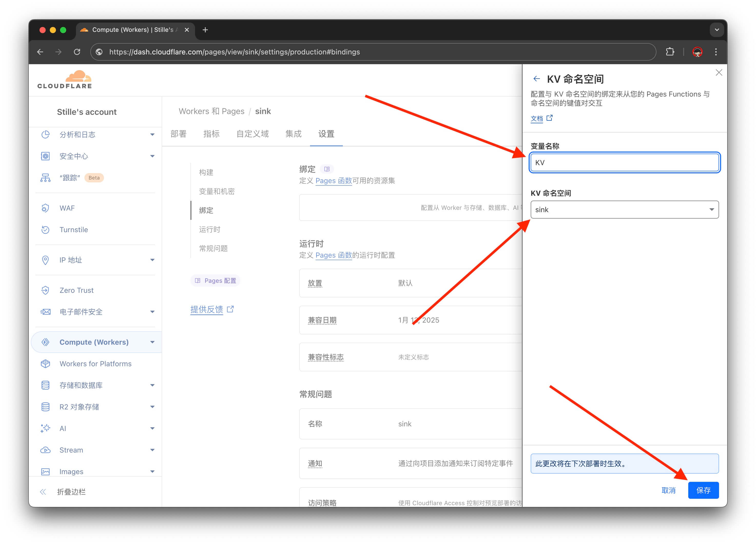Expand the 电子邮件安全 menu arrow
Viewport: 756px width, 545px height.
click(152, 312)
